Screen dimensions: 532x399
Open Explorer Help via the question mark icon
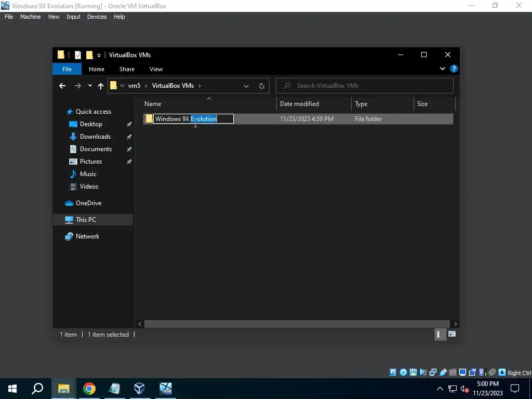[454, 69]
